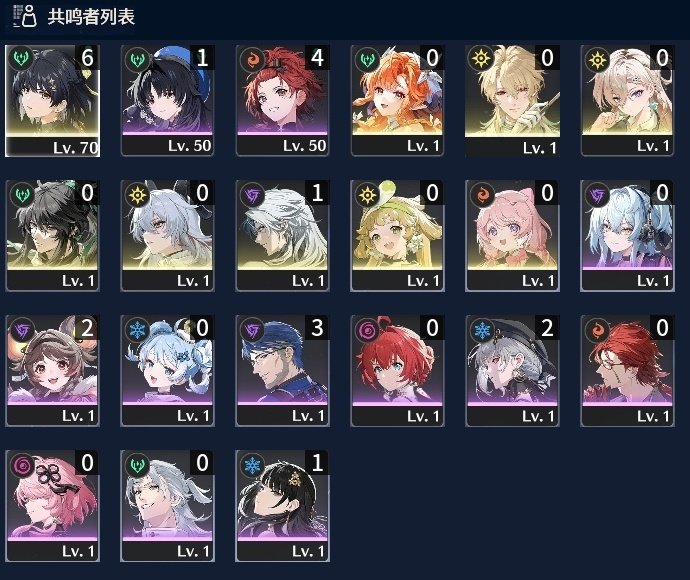
Task: Select the pink-haired girl with black flower hairpin
Action: click(52, 506)
